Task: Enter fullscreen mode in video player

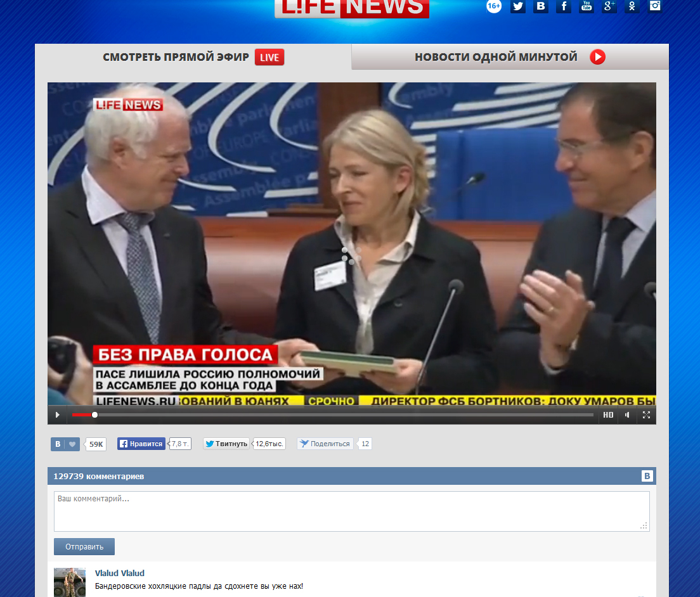Action: click(647, 415)
